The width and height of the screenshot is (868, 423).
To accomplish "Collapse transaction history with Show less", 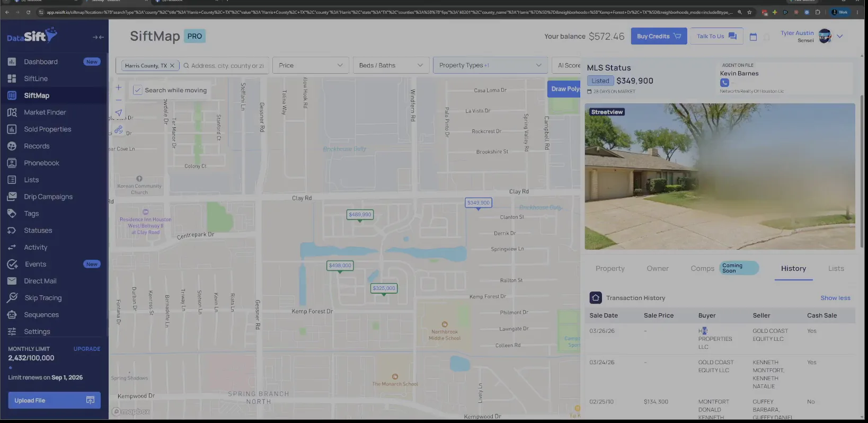I will pos(835,298).
